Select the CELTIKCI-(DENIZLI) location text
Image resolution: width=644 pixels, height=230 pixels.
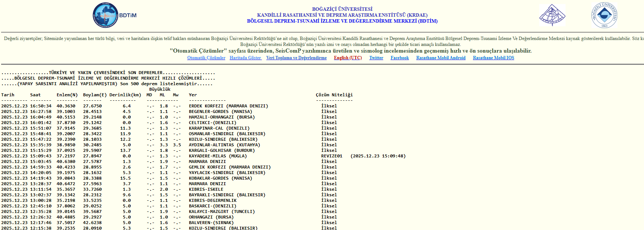[x=212, y=123]
